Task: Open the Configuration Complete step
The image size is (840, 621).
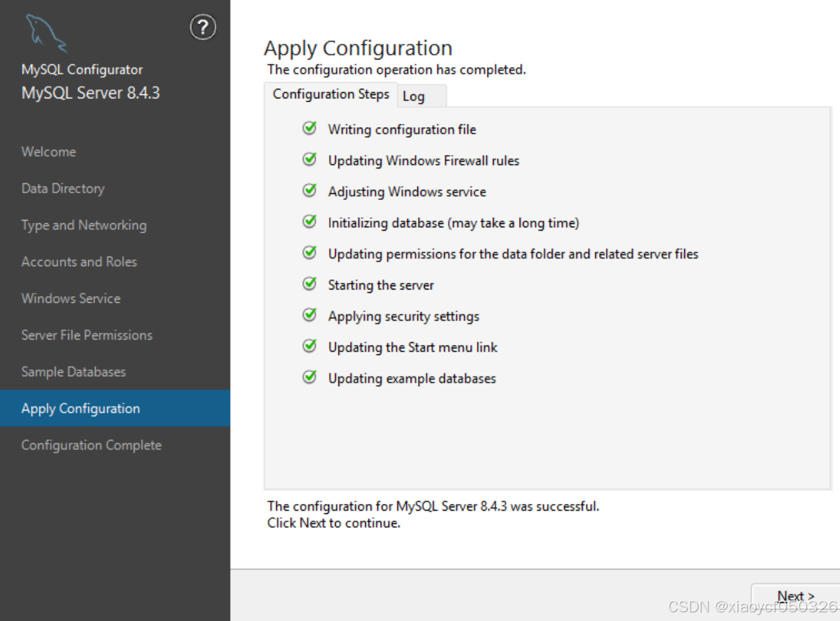Action: point(92,445)
